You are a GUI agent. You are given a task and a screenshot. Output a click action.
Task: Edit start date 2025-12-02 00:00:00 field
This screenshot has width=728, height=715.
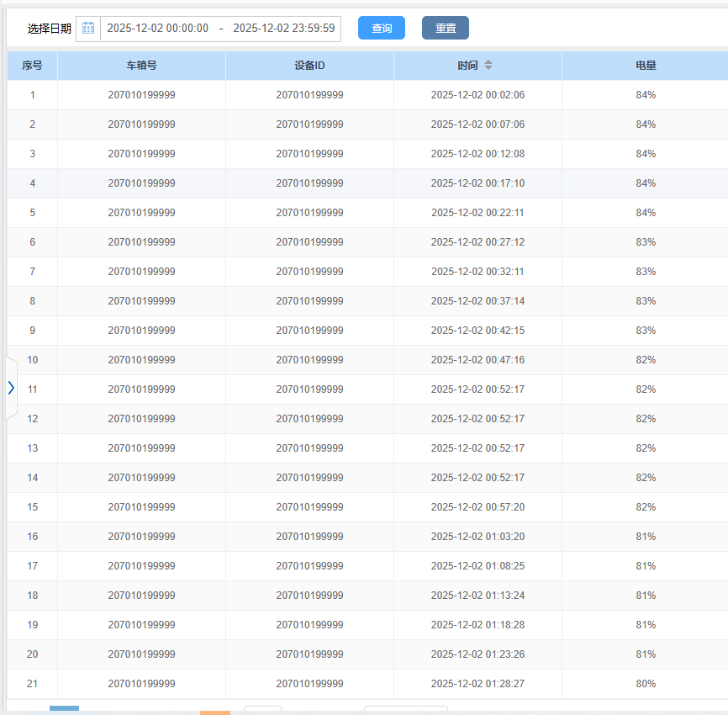158,28
